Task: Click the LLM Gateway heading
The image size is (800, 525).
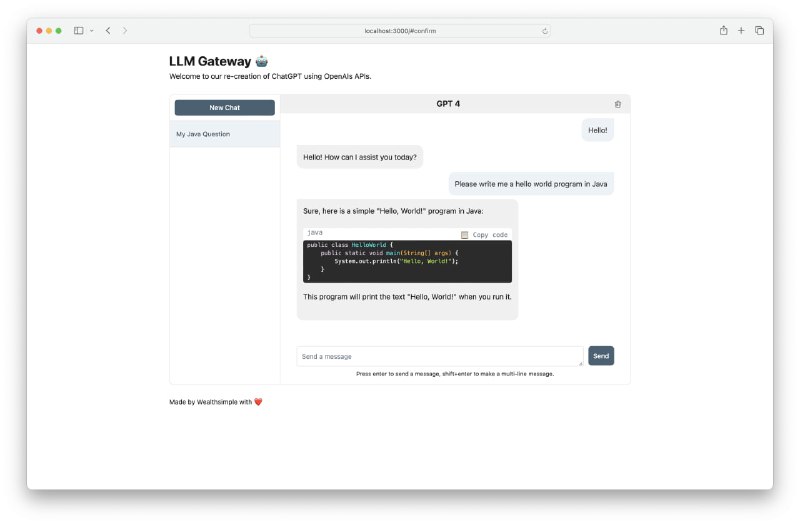Action: tap(210, 61)
